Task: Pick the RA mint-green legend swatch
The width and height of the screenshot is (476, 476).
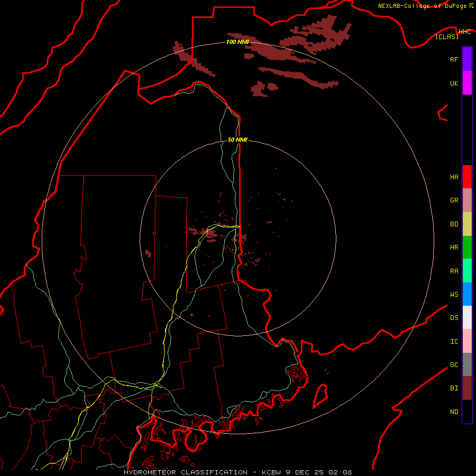Action: point(467,271)
